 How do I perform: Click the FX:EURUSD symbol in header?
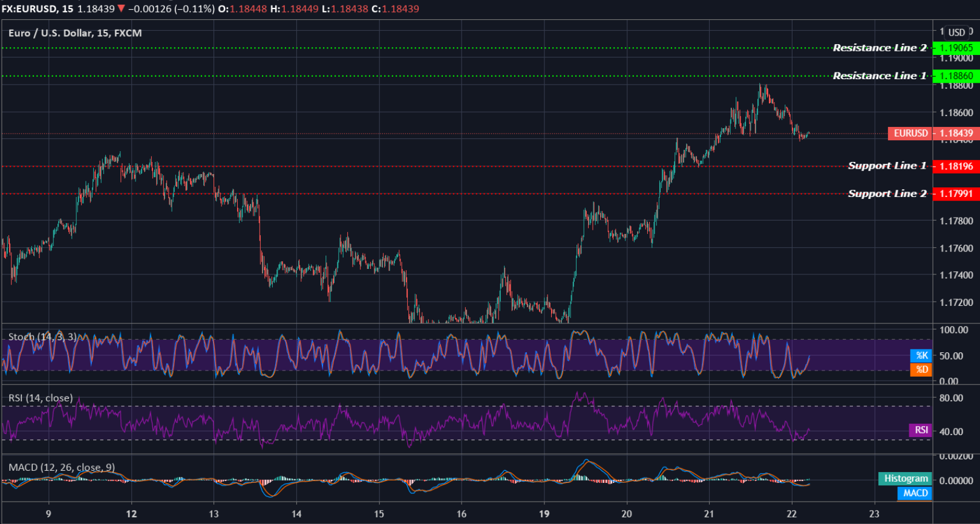30,9
